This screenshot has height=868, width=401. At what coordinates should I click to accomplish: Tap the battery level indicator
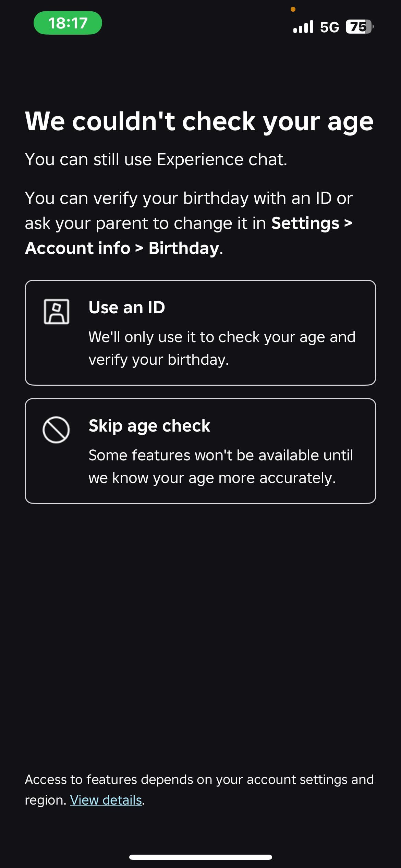359,27
